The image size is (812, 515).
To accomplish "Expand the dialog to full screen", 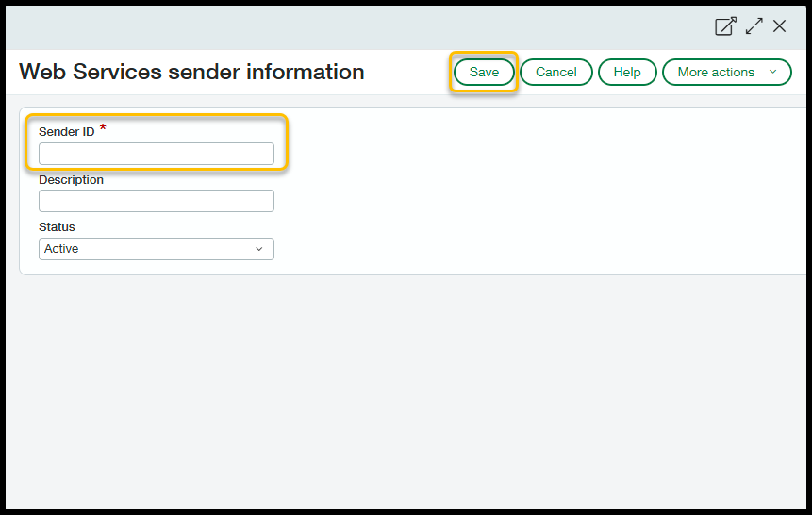I will coord(754,26).
